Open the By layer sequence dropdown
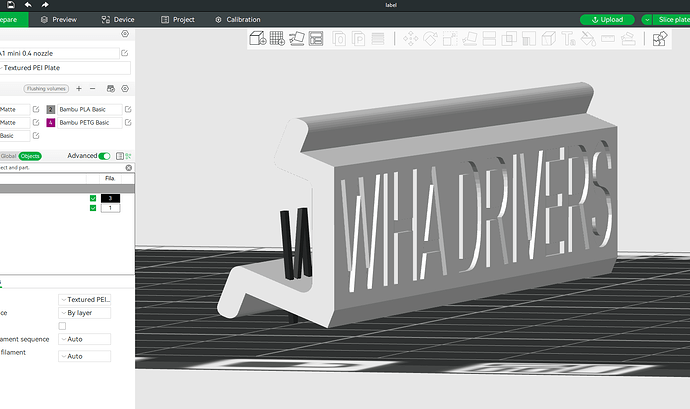The image size is (690, 409). click(84, 313)
